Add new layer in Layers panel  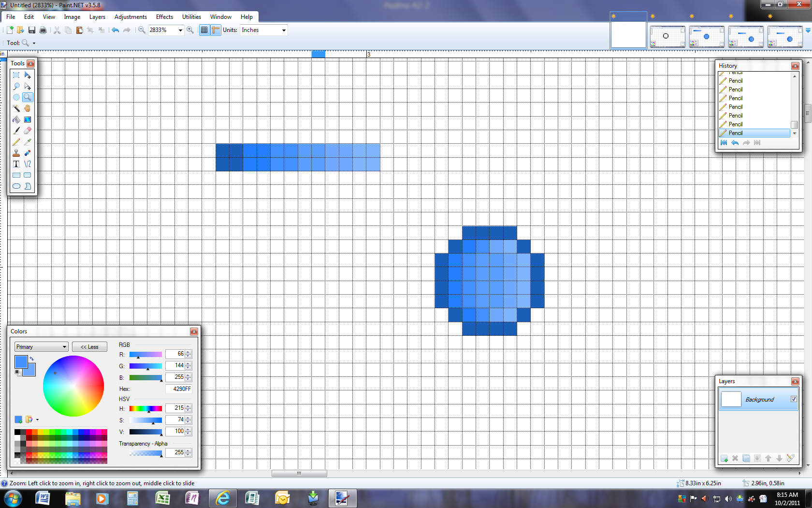tap(724, 458)
